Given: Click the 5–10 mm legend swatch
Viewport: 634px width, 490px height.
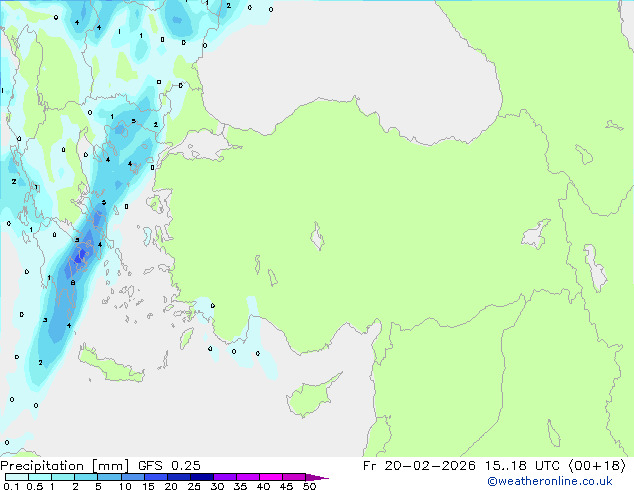Looking at the screenshot, I should [x=109, y=477].
